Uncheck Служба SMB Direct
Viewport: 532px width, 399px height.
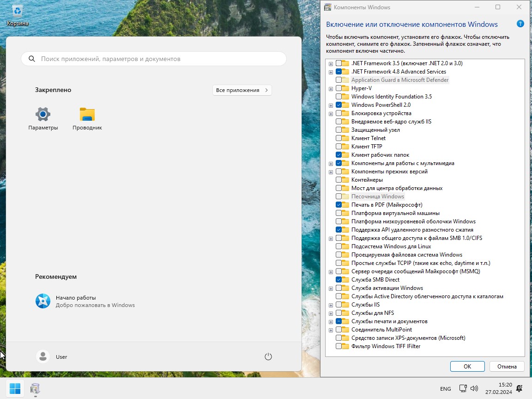pos(339,280)
